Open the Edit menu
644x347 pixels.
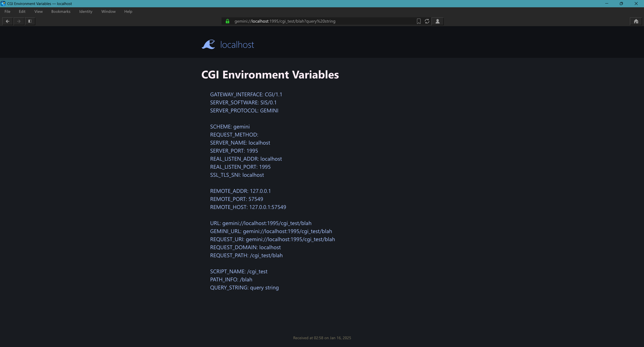[22, 12]
